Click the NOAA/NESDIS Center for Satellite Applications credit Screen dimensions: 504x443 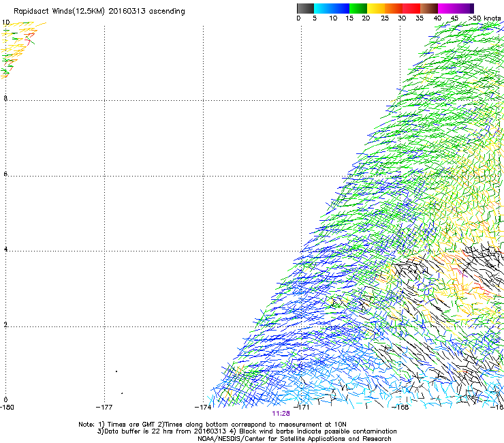(x=294, y=439)
